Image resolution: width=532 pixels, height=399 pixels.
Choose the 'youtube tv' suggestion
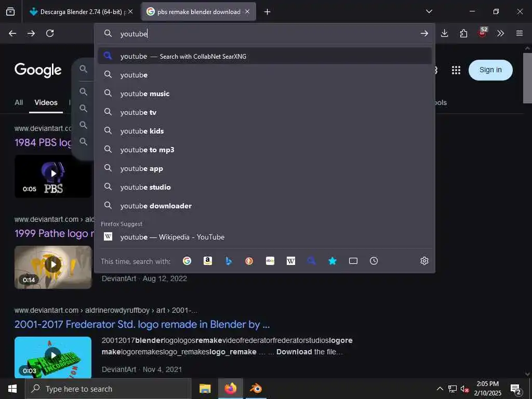tap(264, 112)
